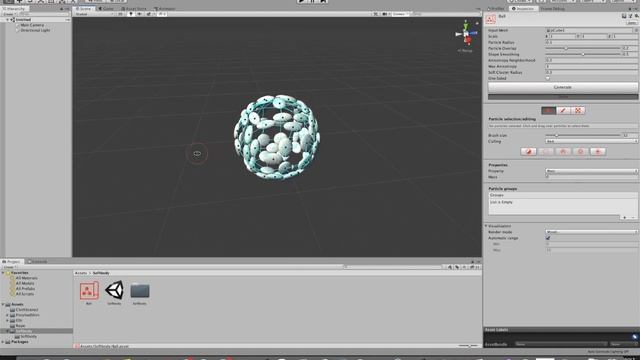
Task: Click the last red icon button under Culling
Action: pos(598,151)
